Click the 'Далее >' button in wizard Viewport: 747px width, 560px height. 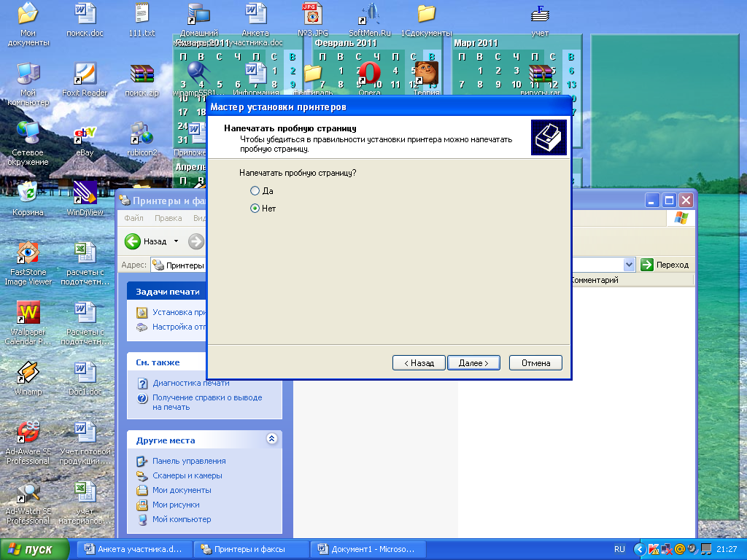[x=473, y=363]
